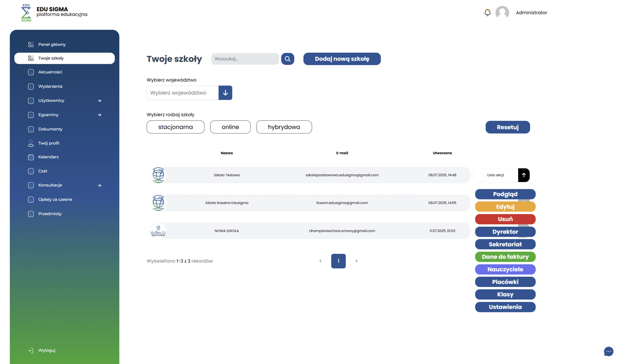Focus the Wyszukaj search input field
Screen dimensions: 621x364
click(x=245, y=59)
